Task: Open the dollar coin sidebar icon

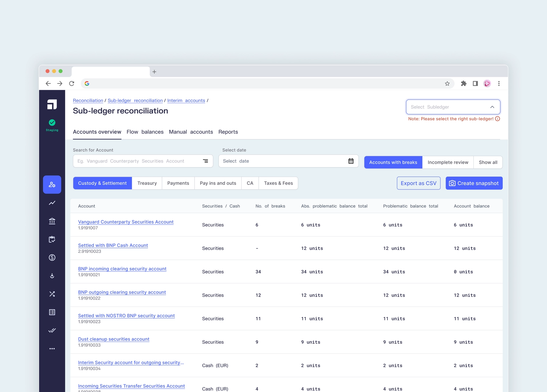Action: [x=52, y=257]
